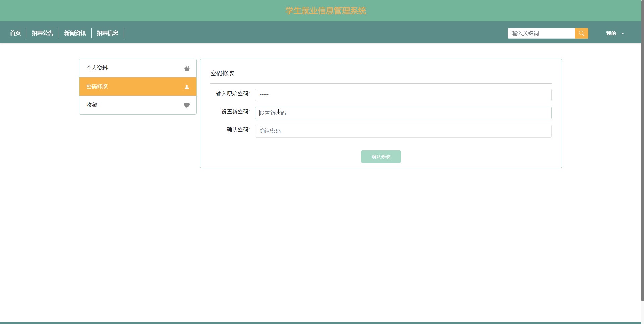Open the 招聘公告 page
The width and height of the screenshot is (644, 324).
coord(43,33)
